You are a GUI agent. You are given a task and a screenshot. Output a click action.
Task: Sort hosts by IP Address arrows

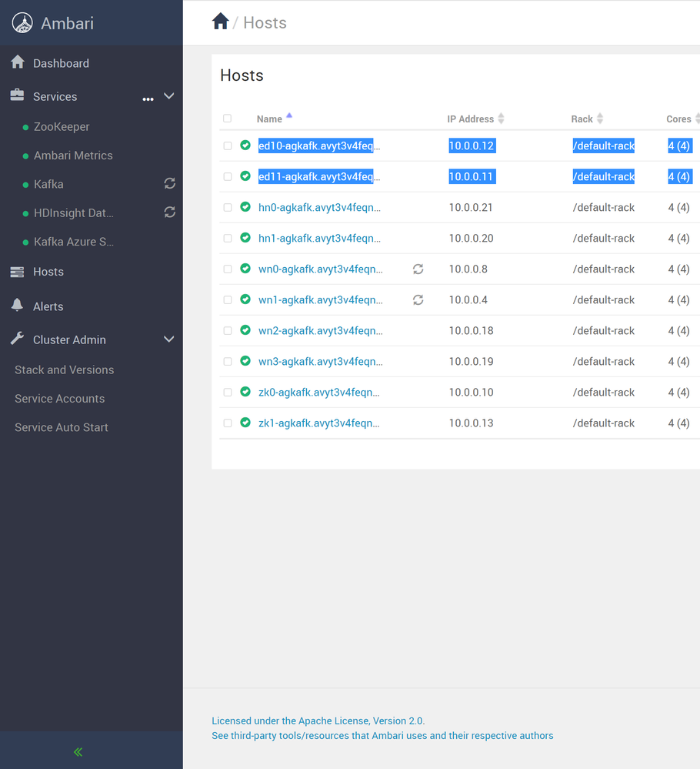[501, 119]
